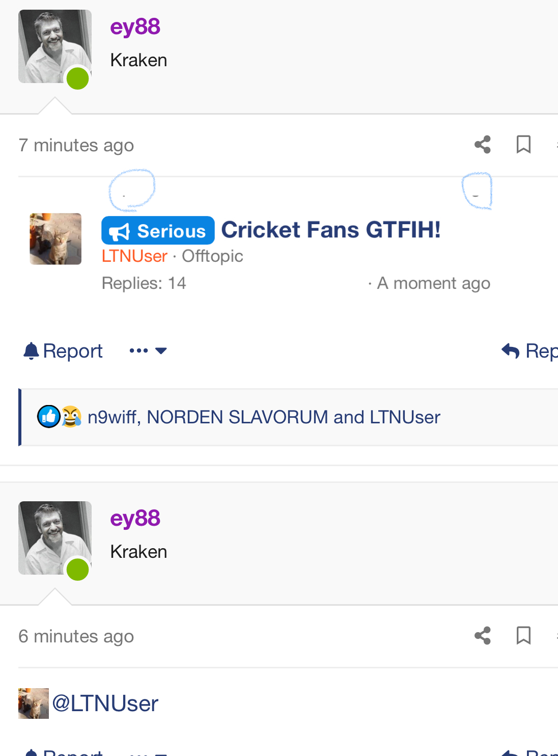Screen dimensions: 558x756
Task: Bookmark the 6 minutes ago post
Action: tap(523, 636)
